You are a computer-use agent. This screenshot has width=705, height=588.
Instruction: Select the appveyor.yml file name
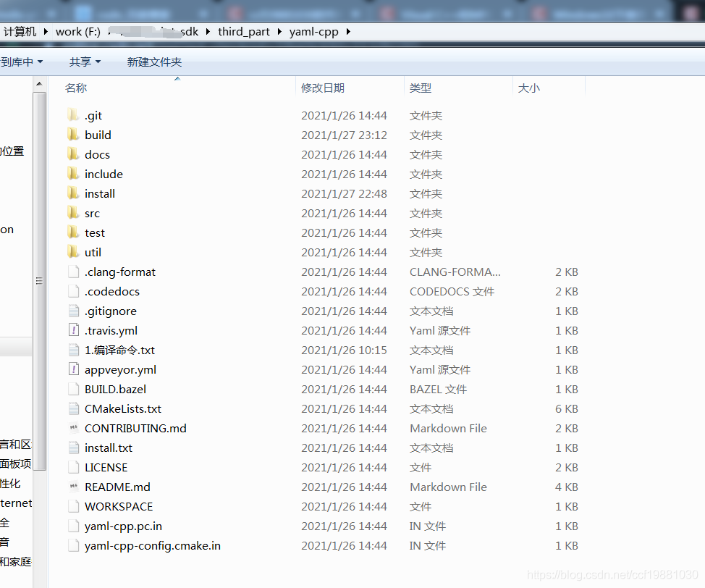(120, 369)
